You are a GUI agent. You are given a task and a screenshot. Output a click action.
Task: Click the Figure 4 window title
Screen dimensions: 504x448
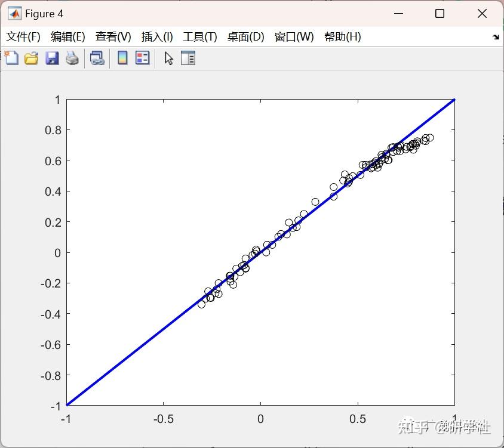(44, 14)
